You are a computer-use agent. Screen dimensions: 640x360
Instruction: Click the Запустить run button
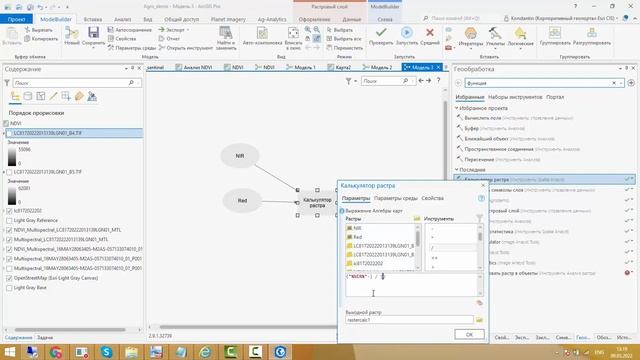tap(407, 36)
